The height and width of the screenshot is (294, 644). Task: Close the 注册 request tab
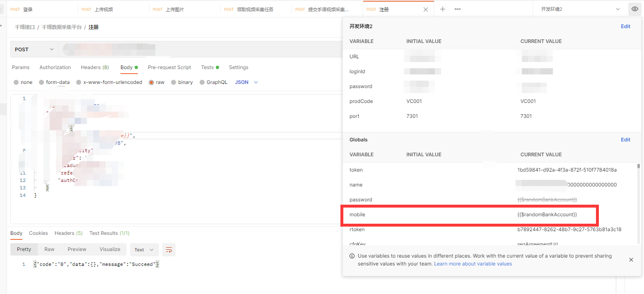(426, 9)
